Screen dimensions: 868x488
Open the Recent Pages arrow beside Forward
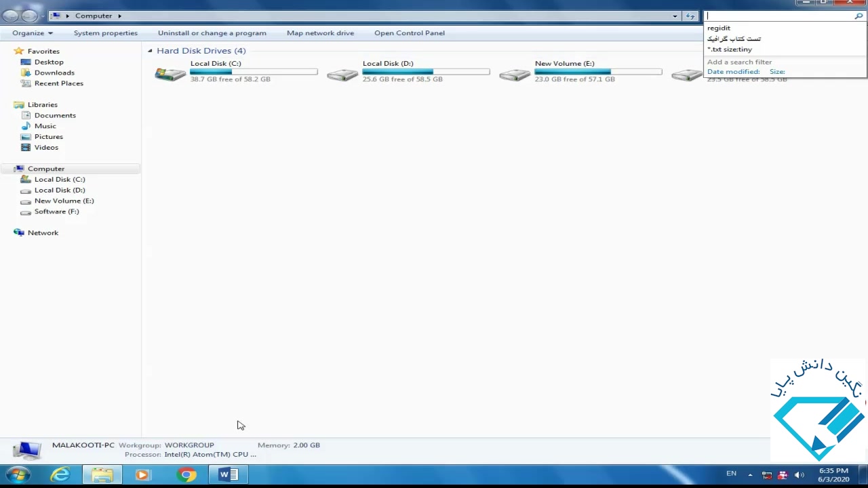[42, 16]
